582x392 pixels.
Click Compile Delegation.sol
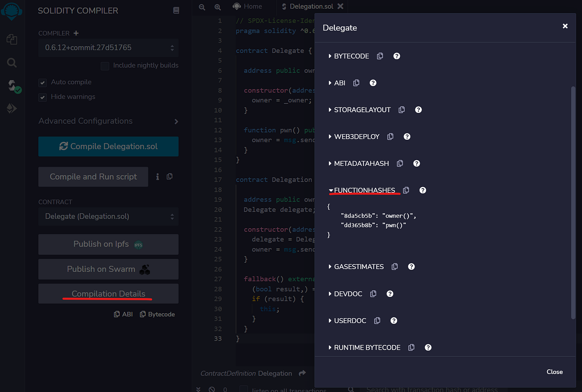108,146
